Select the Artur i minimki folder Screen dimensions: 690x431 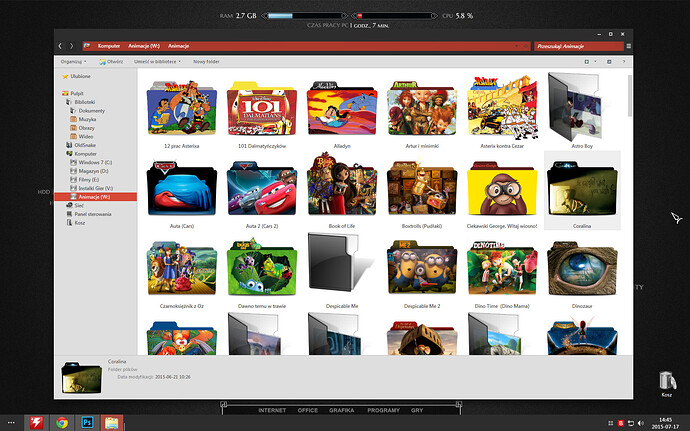tap(422, 108)
